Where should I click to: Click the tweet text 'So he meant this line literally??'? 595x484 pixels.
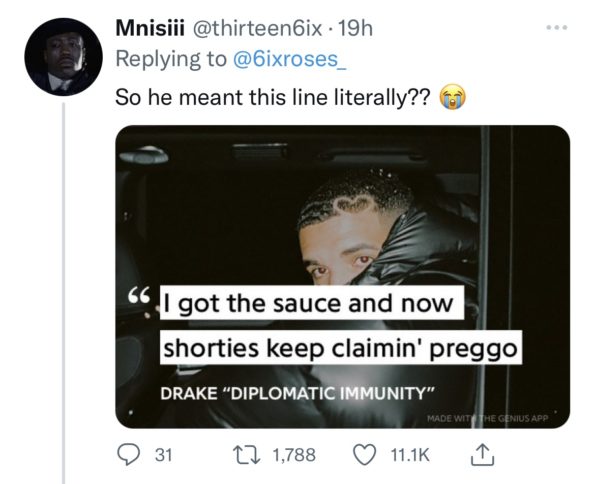tap(273, 98)
